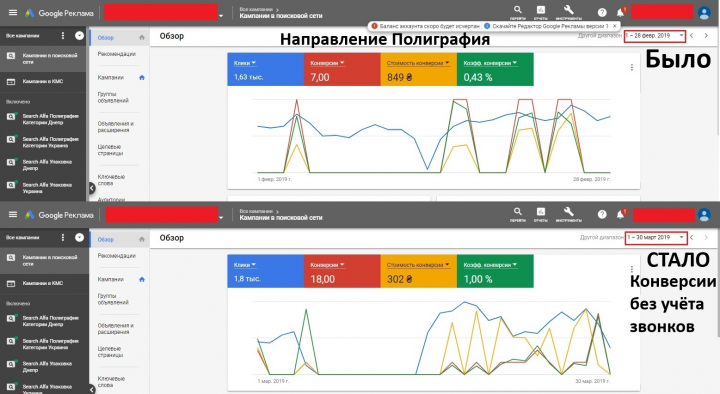Click Google Реклама logo in upper screenshot
The image size is (720, 394).
(x=59, y=13)
